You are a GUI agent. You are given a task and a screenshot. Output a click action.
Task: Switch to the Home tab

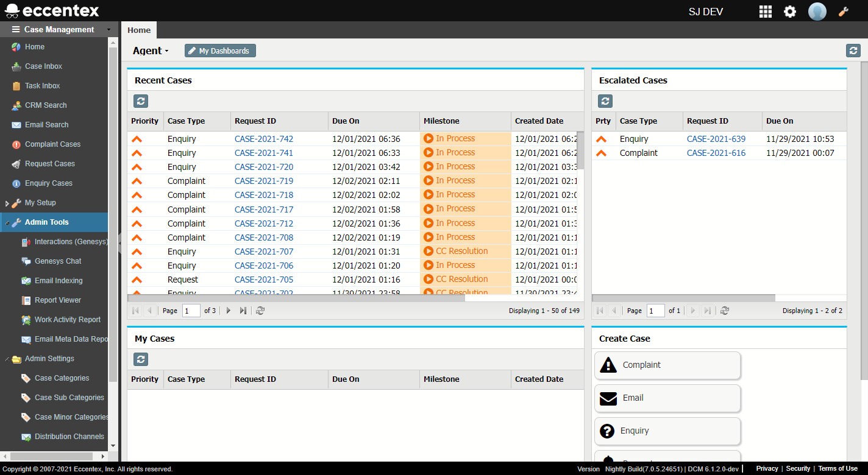pos(139,30)
